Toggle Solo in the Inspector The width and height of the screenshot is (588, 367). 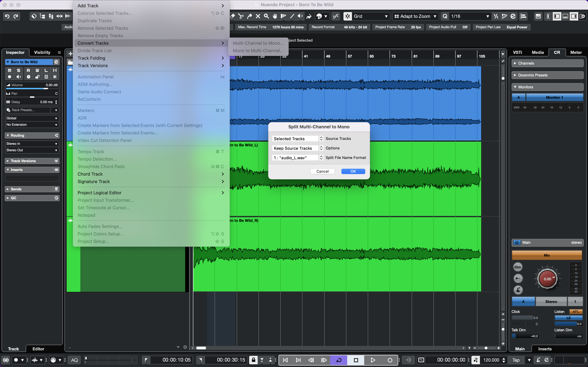tap(19, 70)
